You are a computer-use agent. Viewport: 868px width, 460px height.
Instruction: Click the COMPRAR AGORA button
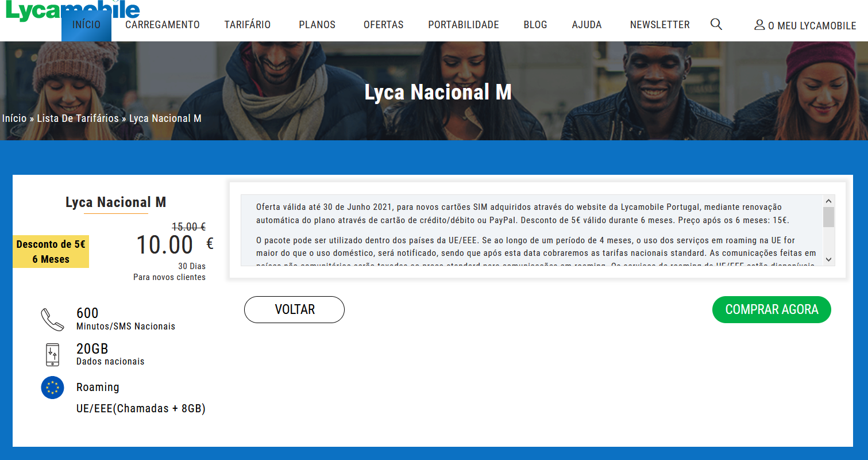click(771, 309)
